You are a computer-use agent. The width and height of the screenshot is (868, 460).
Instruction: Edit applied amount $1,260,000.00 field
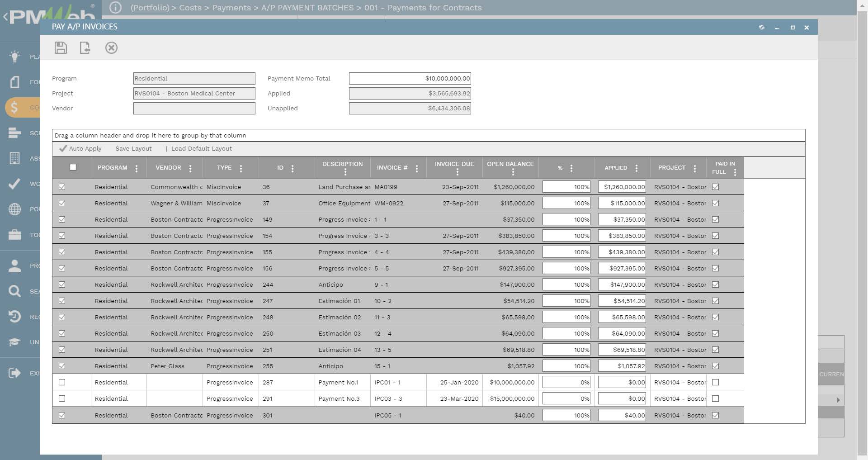pyautogui.click(x=622, y=187)
